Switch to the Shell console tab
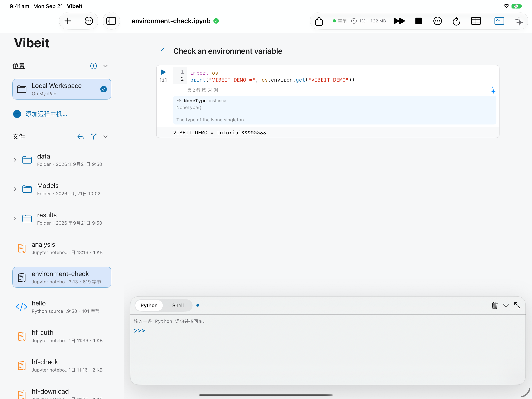The image size is (532, 399). click(178, 305)
